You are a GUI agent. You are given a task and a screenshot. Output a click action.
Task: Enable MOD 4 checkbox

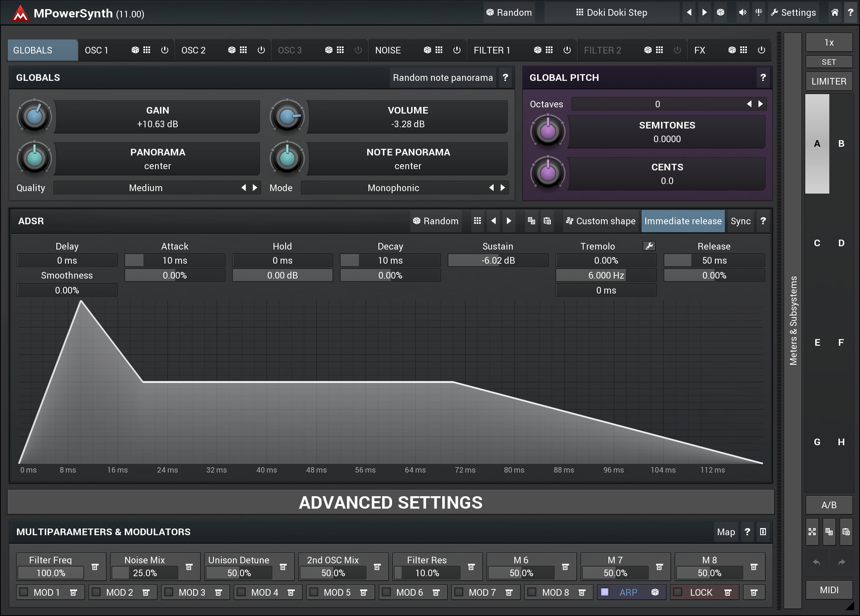[241, 592]
